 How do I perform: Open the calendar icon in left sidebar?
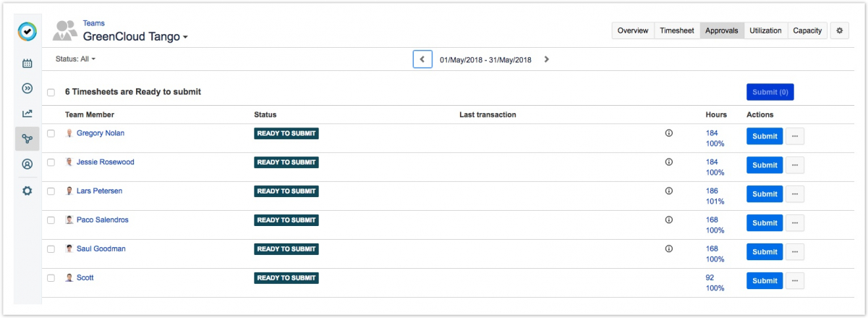click(27, 64)
